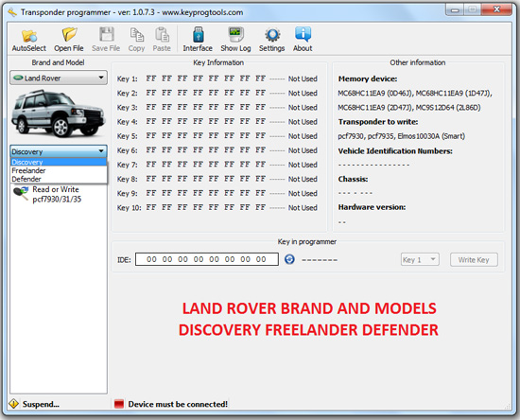
Task: Select Defender in the model list
Action: coord(59,179)
